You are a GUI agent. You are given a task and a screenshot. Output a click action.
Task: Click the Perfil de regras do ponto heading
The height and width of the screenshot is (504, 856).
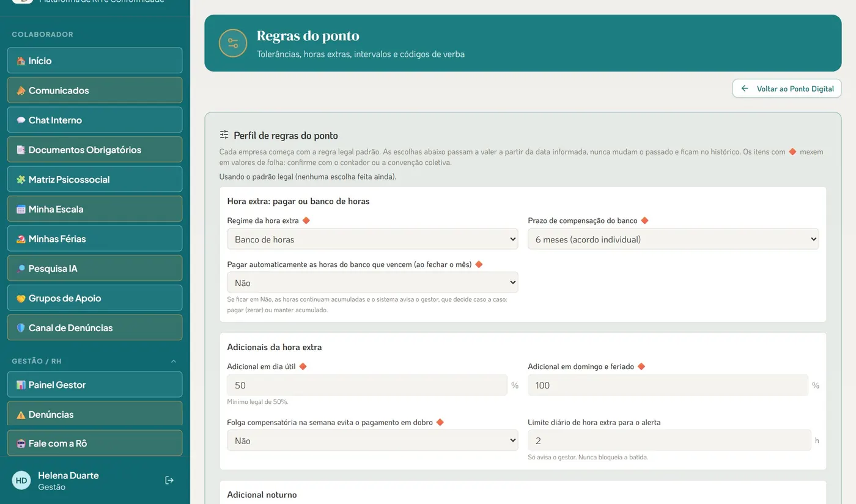[x=286, y=136]
